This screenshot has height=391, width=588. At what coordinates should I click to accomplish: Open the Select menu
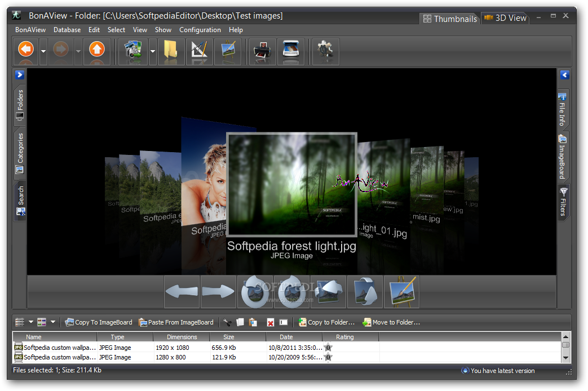tap(116, 30)
